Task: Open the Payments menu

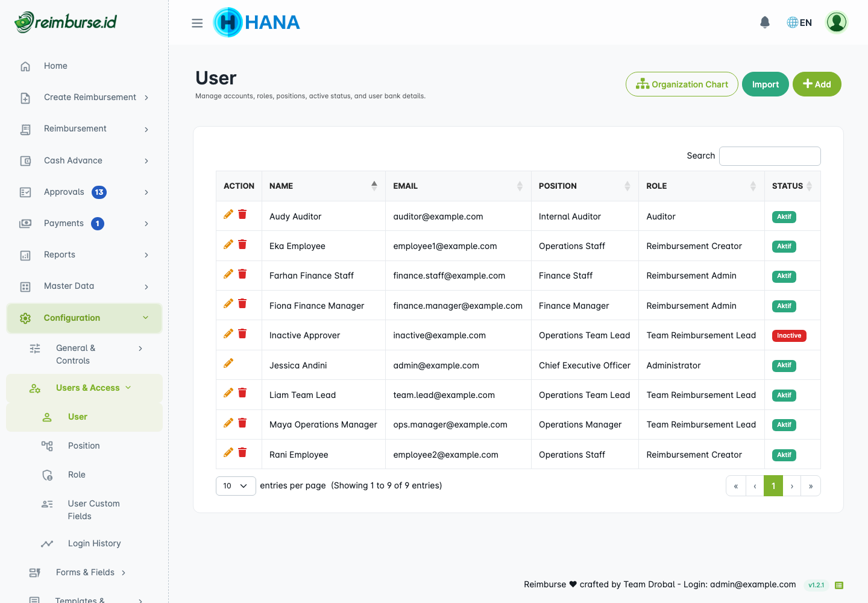Action: pos(84,224)
